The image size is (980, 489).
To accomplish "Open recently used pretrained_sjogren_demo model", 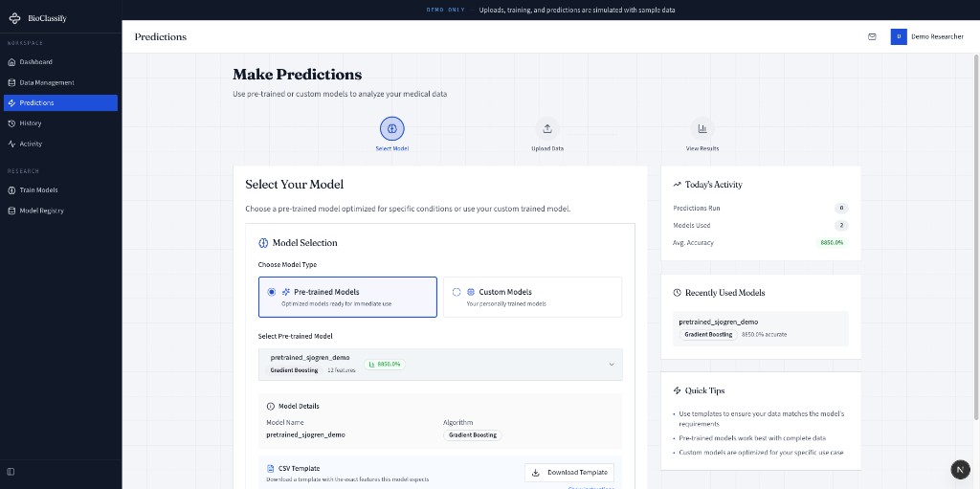I will pyautogui.click(x=761, y=328).
